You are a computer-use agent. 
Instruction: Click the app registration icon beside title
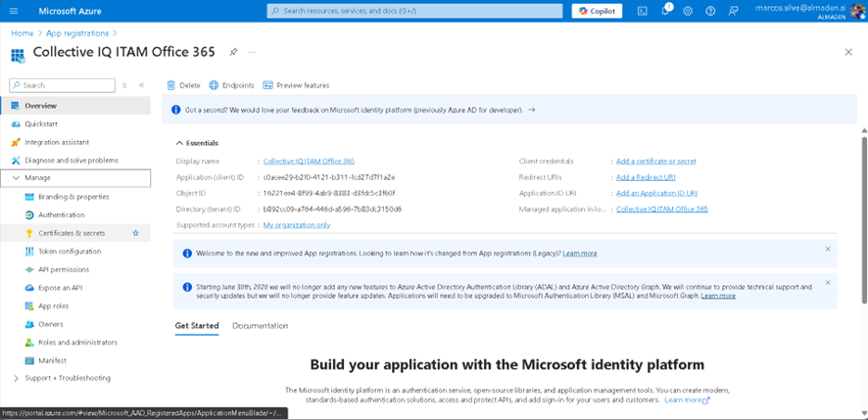click(18, 55)
